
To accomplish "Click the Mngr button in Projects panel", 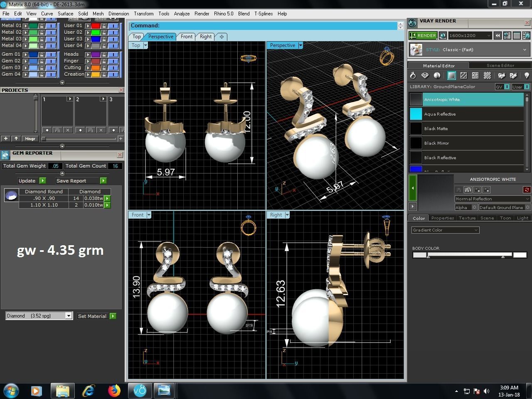I will [30, 138].
